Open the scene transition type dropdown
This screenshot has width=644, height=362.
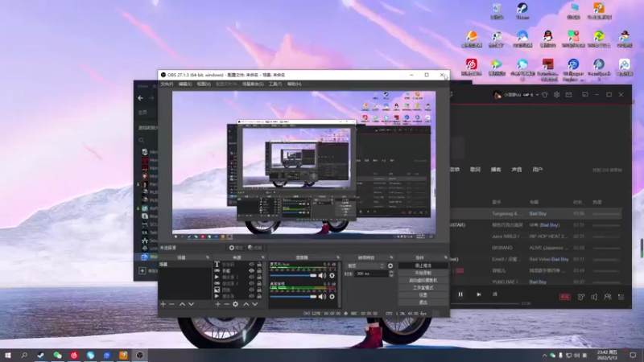click(365, 266)
